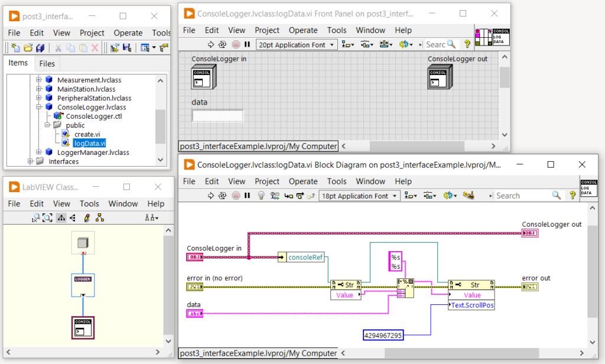Click the project tree vertical scrollbar thumb
Image resolution: width=605 pixels, height=364 pixels.
[160, 126]
